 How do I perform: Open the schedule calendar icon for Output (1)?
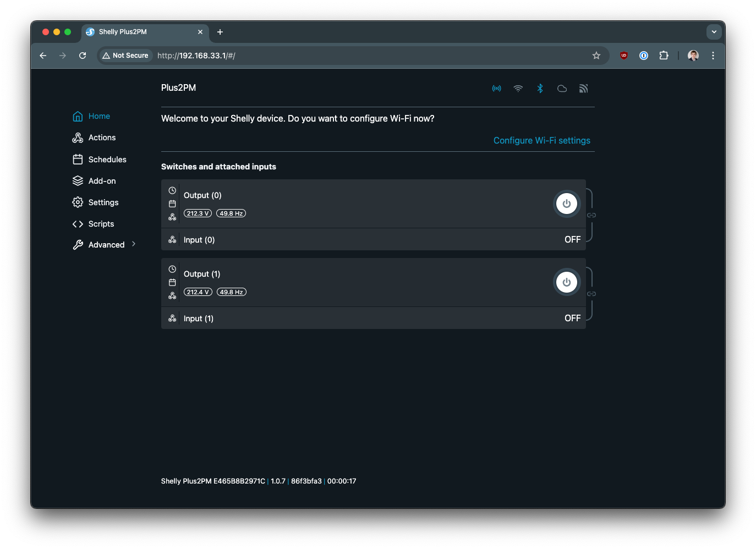coord(172,283)
